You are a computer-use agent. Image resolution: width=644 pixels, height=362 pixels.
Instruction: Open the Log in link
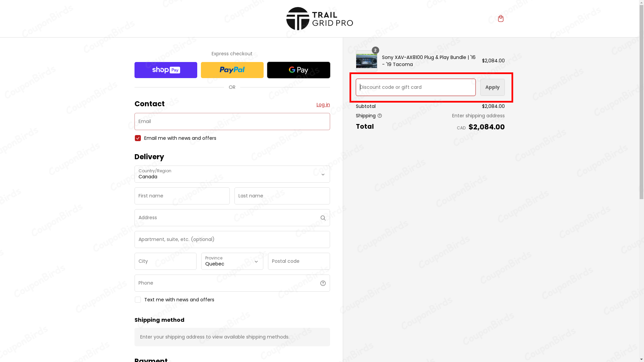(x=323, y=105)
